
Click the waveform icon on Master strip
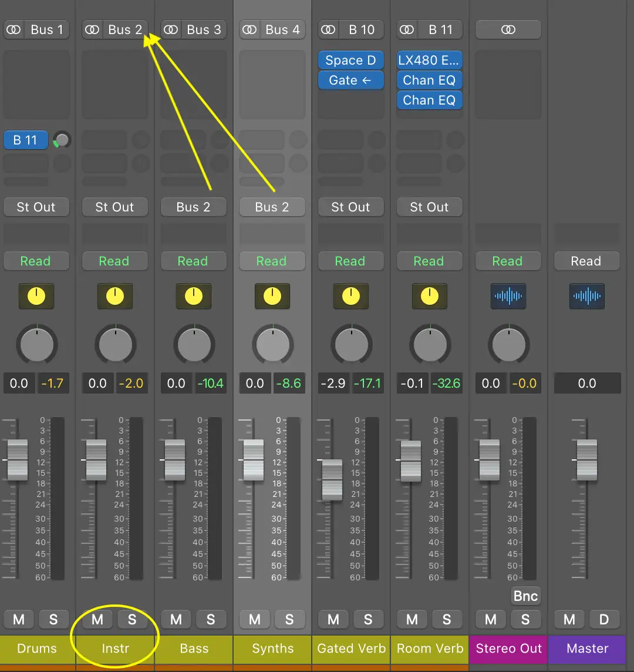pos(586,296)
